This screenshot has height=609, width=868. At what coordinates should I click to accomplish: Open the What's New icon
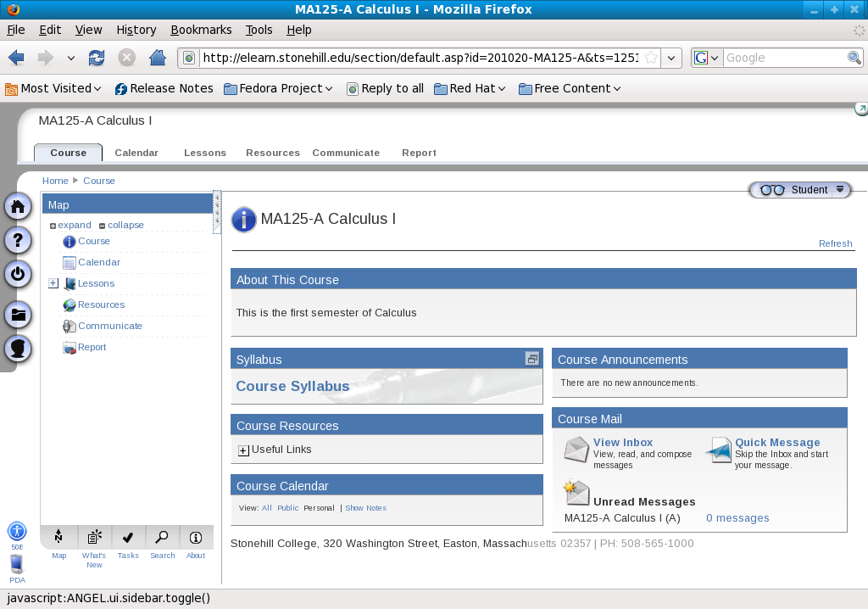point(94,537)
